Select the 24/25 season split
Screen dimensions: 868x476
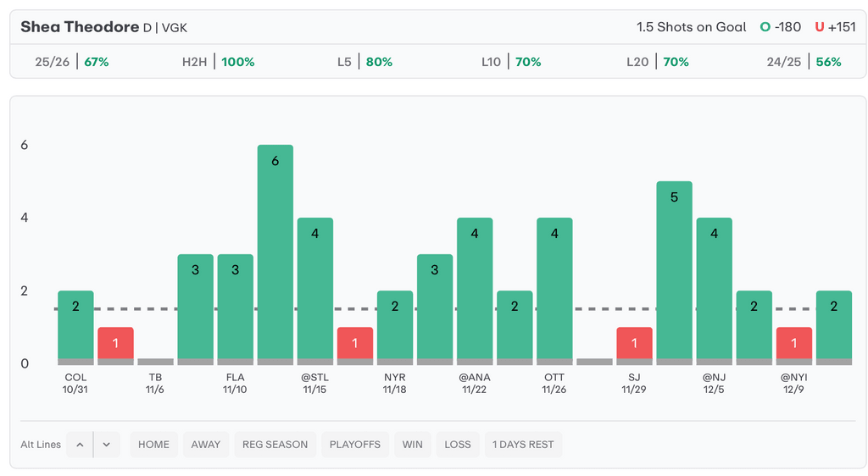(x=803, y=62)
